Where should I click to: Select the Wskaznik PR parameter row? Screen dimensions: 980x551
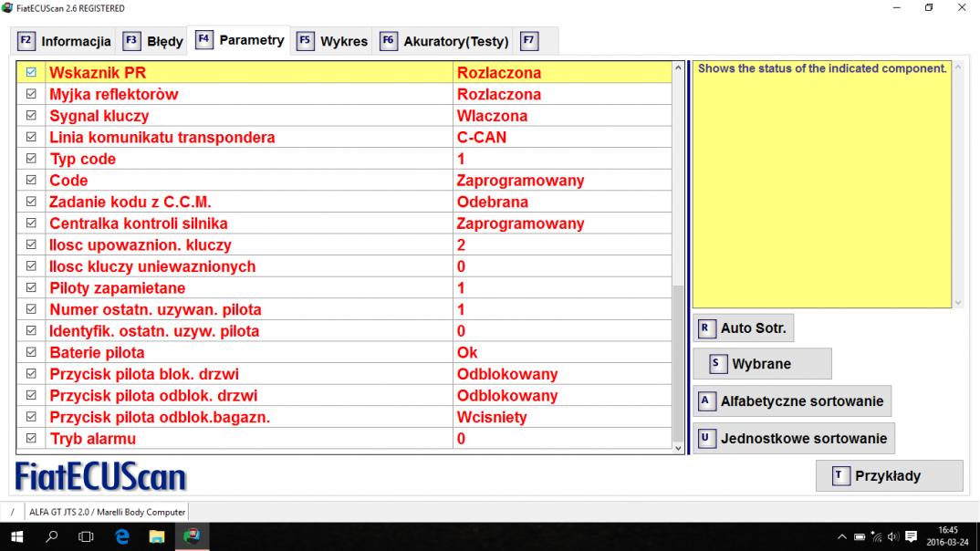pyautogui.click(x=344, y=72)
